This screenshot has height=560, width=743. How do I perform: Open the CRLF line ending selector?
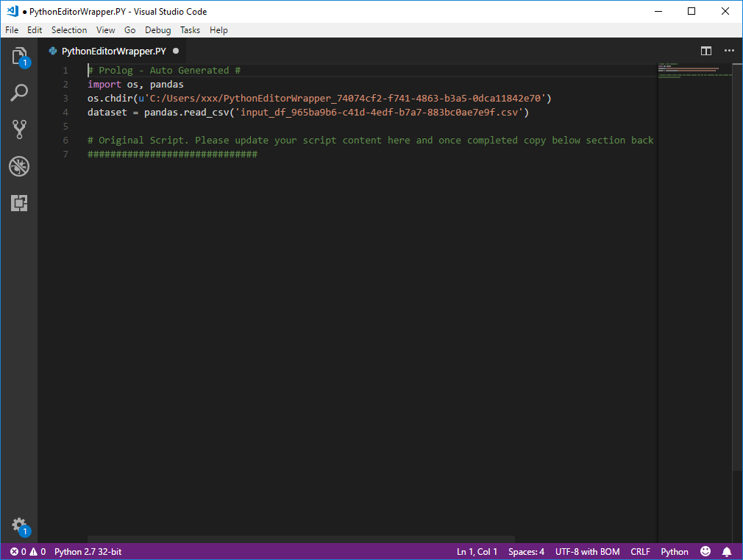(639, 551)
